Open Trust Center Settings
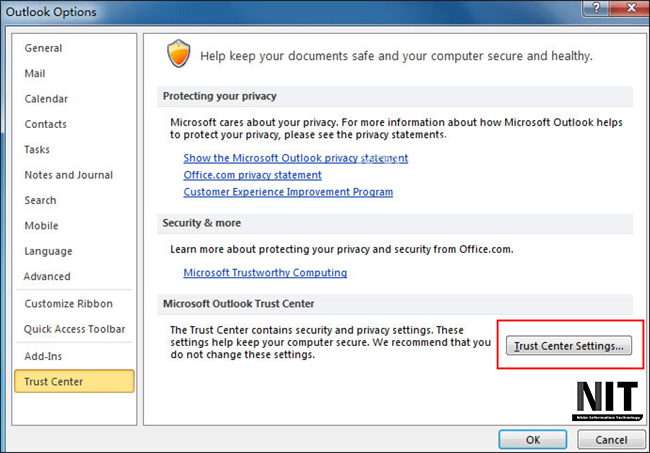650x453 pixels. 569,346
